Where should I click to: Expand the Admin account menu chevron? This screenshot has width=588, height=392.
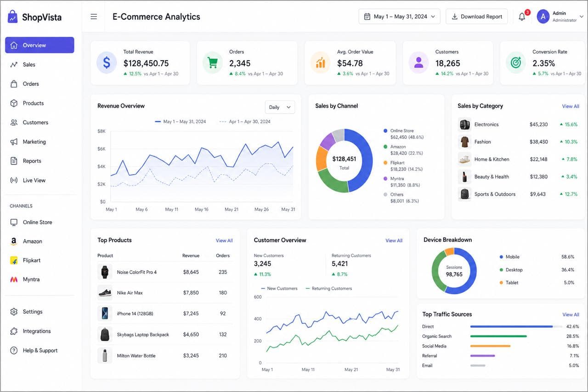(x=581, y=17)
